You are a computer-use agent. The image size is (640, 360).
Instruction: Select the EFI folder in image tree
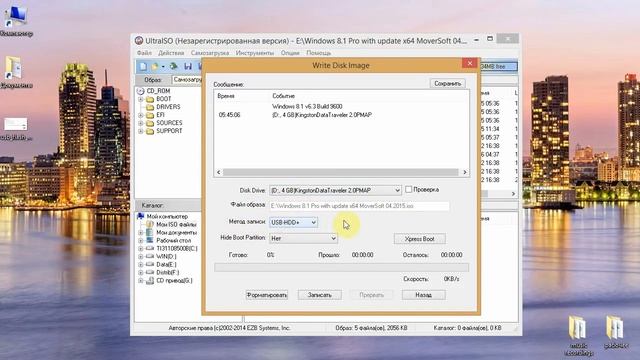(160, 115)
